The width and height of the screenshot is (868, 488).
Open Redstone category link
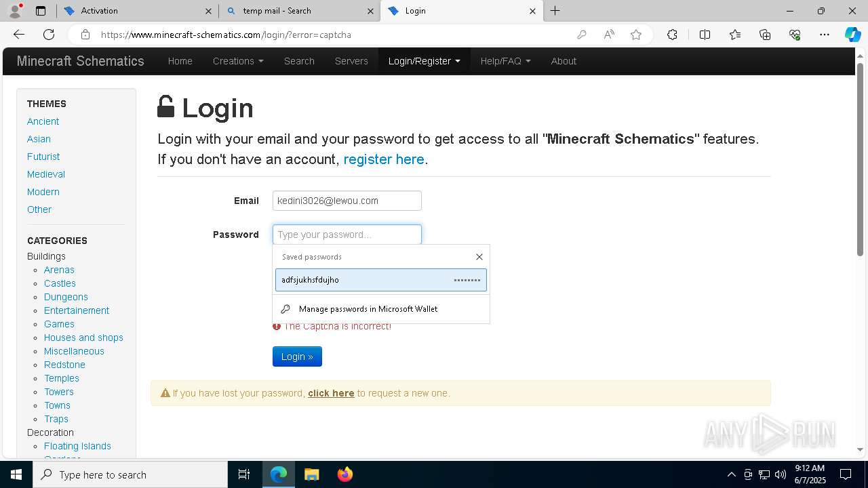pos(64,365)
